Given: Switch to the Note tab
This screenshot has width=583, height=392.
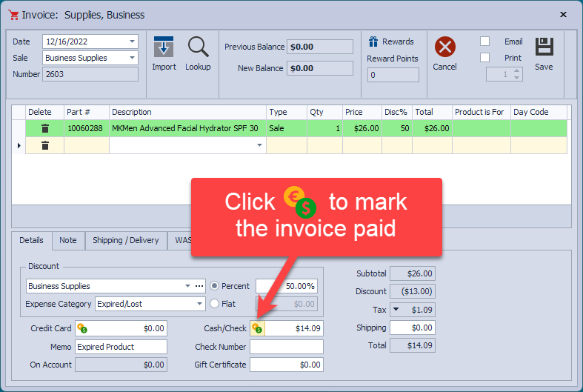Looking at the screenshot, I should click(68, 240).
